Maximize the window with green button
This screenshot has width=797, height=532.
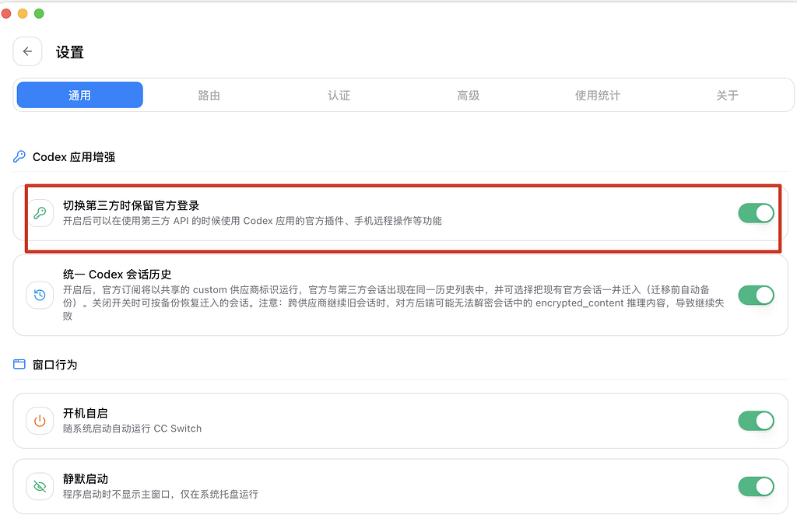click(39, 13)
